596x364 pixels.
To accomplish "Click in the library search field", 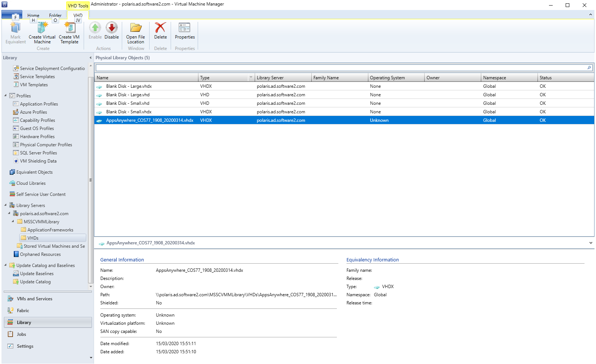I will (x=333, y=68).
